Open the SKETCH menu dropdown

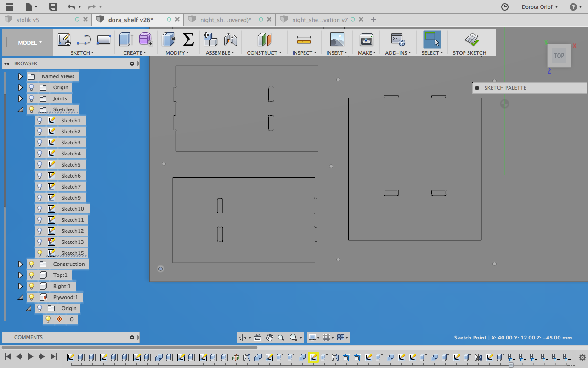82,53
